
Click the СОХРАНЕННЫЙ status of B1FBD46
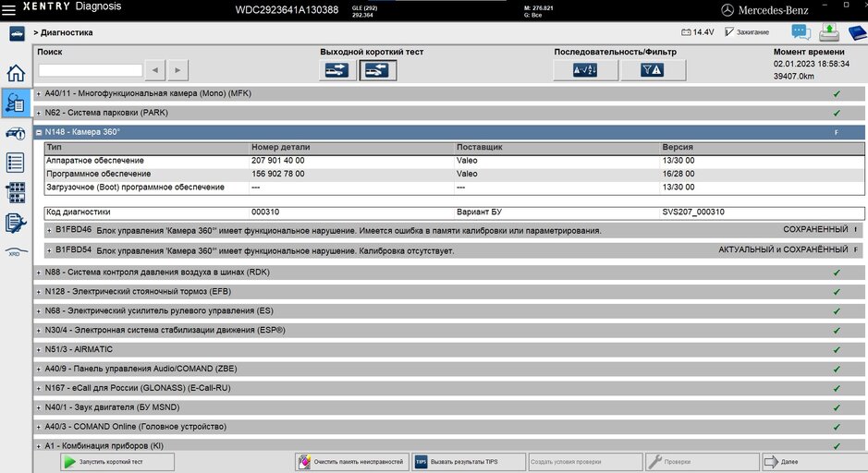click(x=815, y=230)
